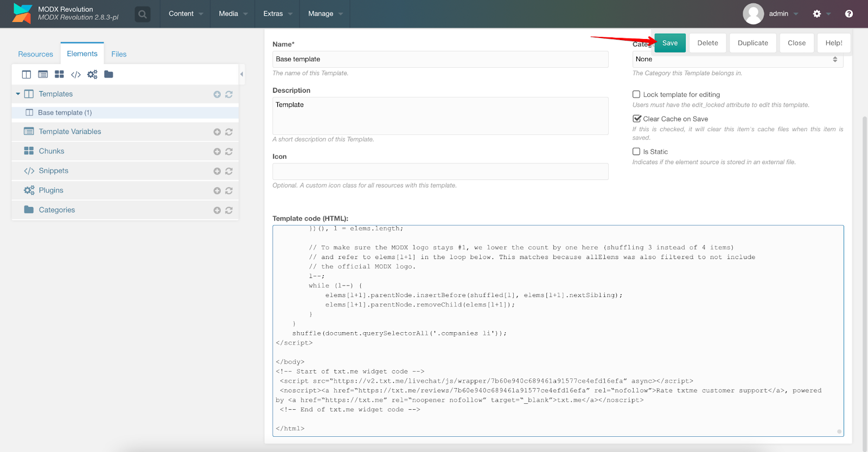Collapse the left tree panel arrow
The height and width of the screenshot is (452, 868).
241,74
